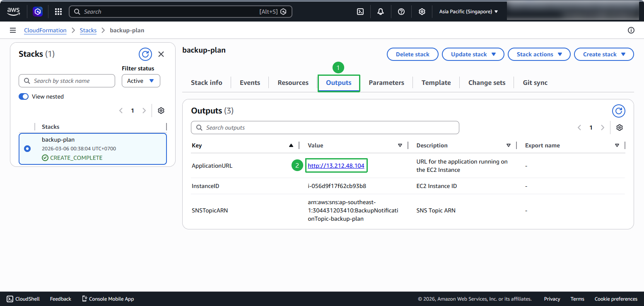644x306 pixels.
Task: Switch to the Change sets tab
Action: (x=487, y=82)
